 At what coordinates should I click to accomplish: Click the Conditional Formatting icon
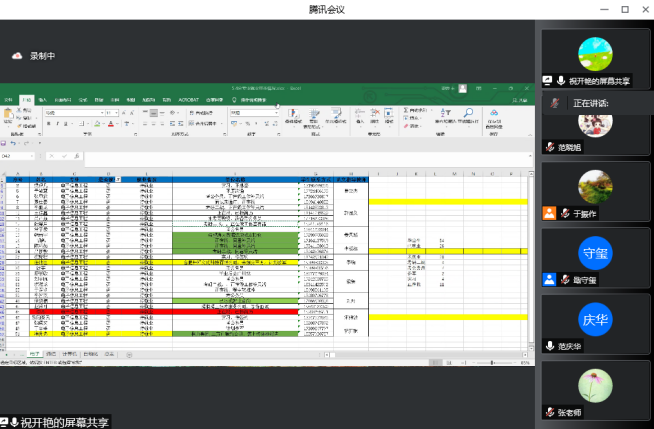point(294,115)
